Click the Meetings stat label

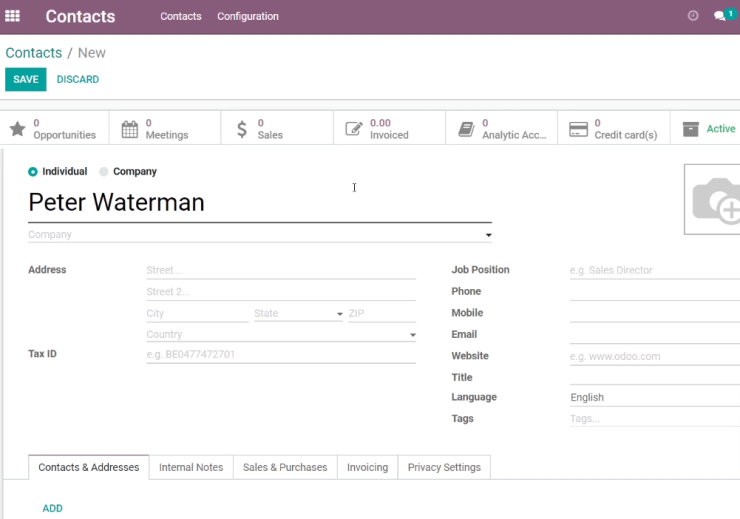(167, 135)
